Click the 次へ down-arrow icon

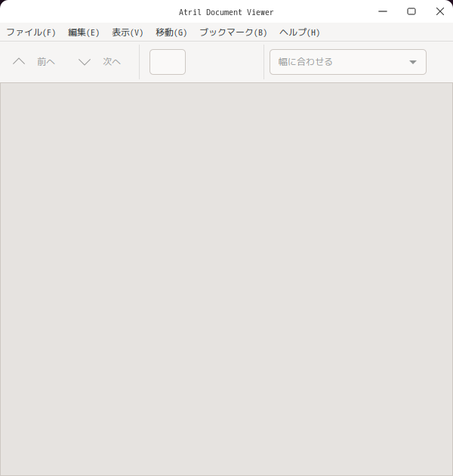pos(85,62)
